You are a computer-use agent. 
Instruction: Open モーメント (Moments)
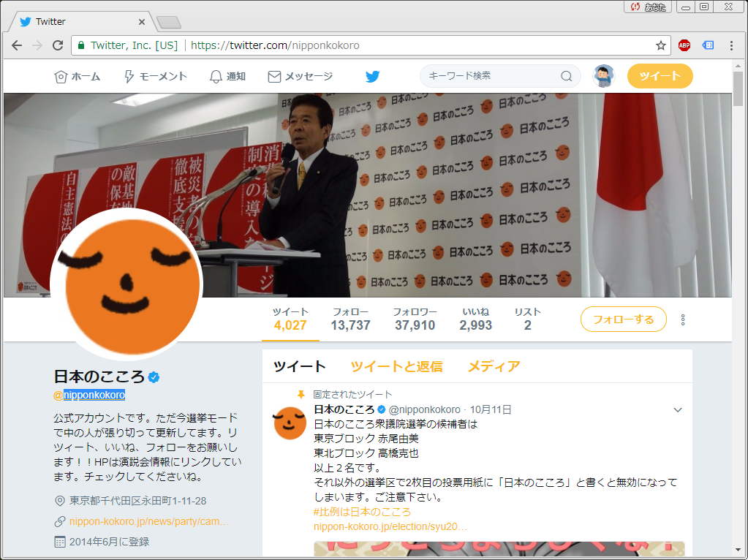pos(156,76)
